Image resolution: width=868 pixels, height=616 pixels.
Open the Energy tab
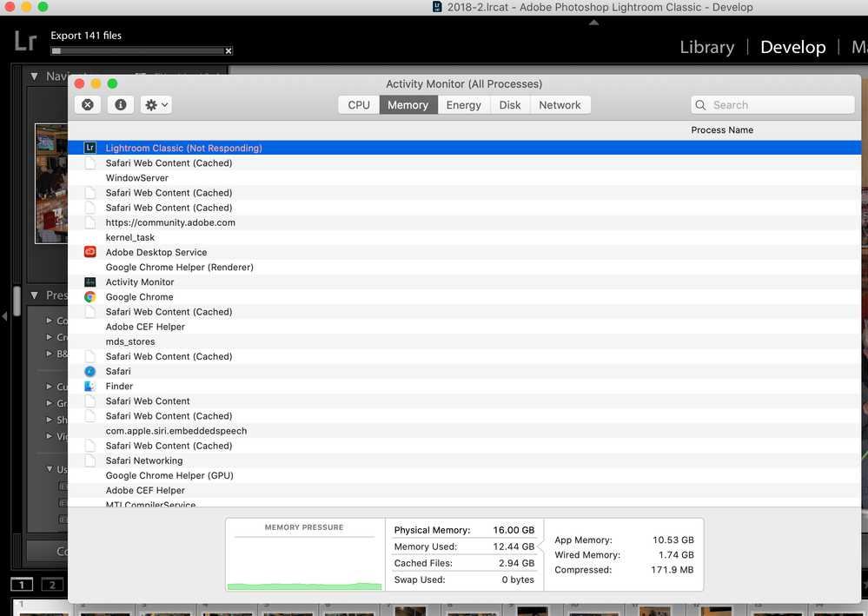click(463, 105)
